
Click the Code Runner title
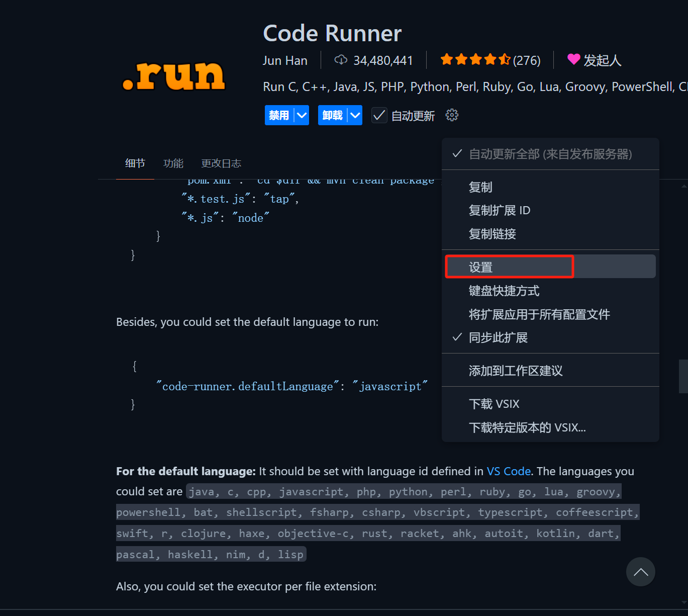tap(332, 33)
